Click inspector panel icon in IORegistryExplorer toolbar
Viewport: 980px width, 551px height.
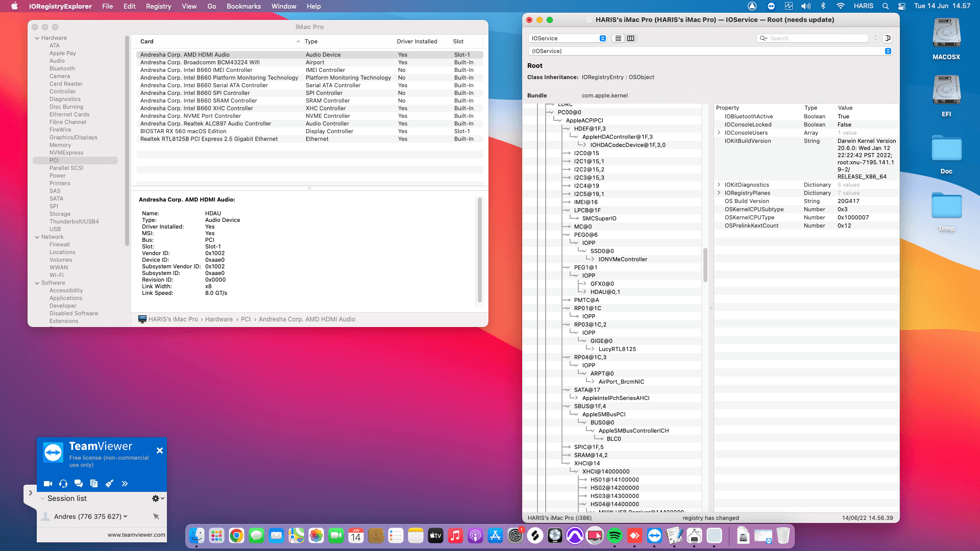(x=888, y=38)
